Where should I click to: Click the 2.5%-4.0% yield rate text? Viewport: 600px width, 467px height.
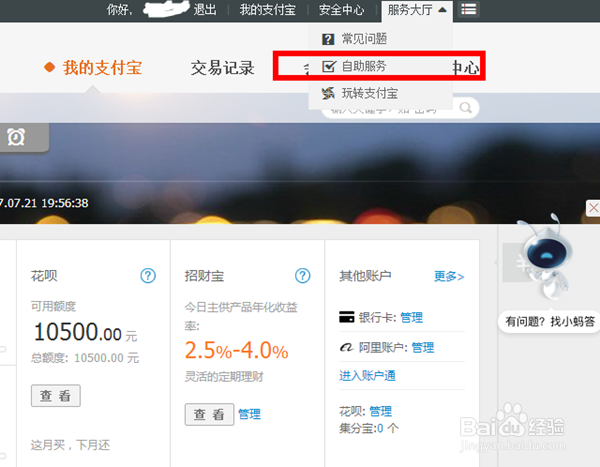tap(236, 350)
